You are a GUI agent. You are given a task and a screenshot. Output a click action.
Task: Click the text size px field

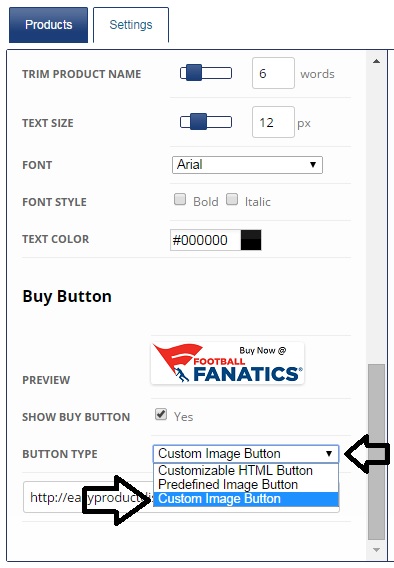click(273, 122)
